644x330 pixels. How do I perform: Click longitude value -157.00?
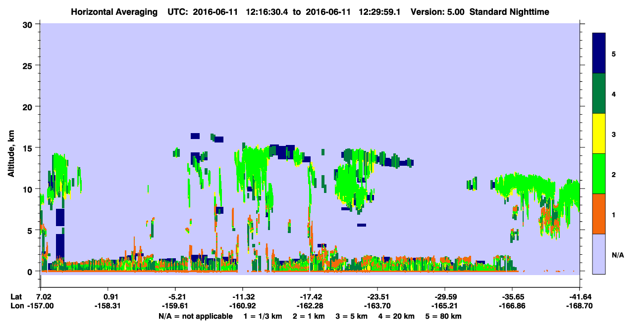coord(40,306)
